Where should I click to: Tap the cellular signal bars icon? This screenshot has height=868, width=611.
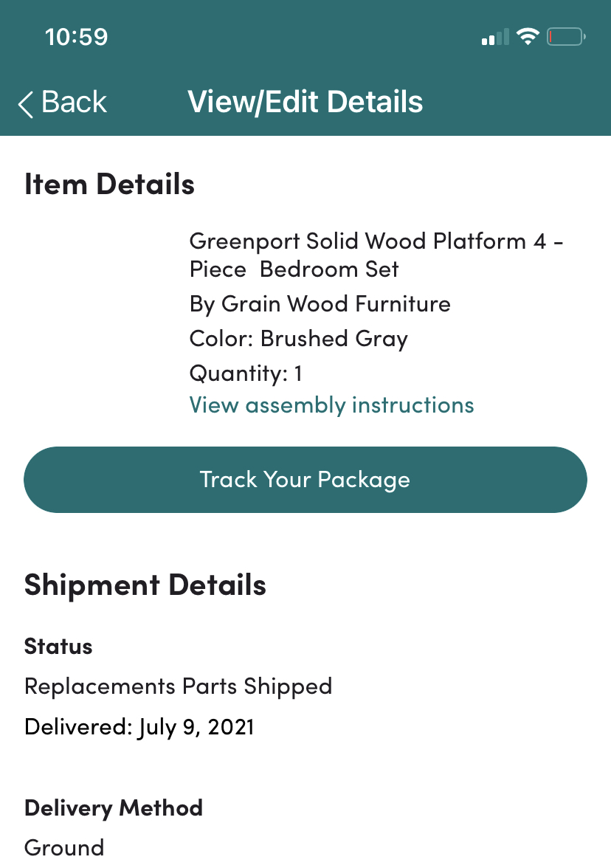coord(495,37)
